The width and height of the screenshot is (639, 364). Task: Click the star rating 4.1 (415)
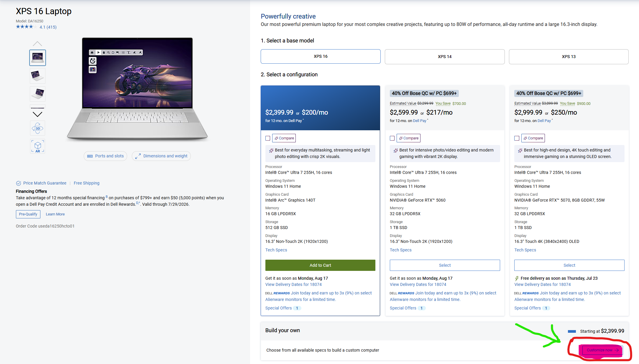(x=36, y=27)
